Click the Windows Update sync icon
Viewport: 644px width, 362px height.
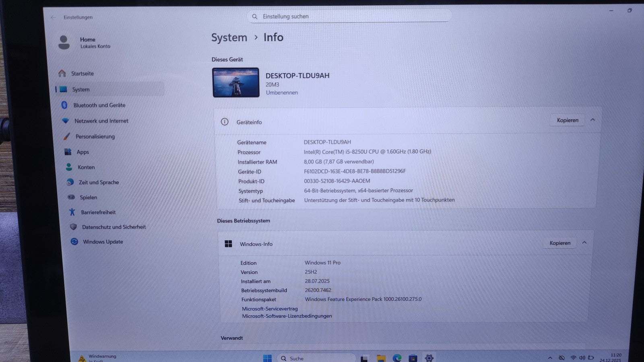coord(74,241)
